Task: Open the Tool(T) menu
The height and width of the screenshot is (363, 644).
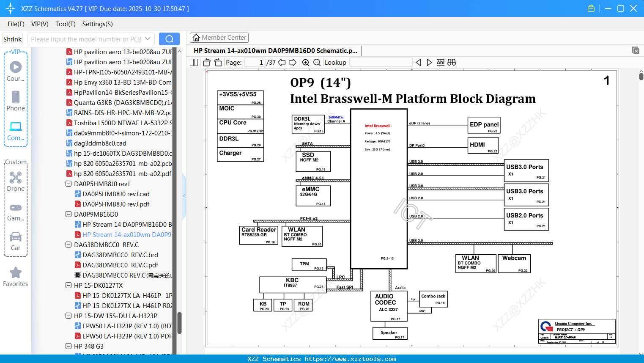Action: (x=66, y=24)
